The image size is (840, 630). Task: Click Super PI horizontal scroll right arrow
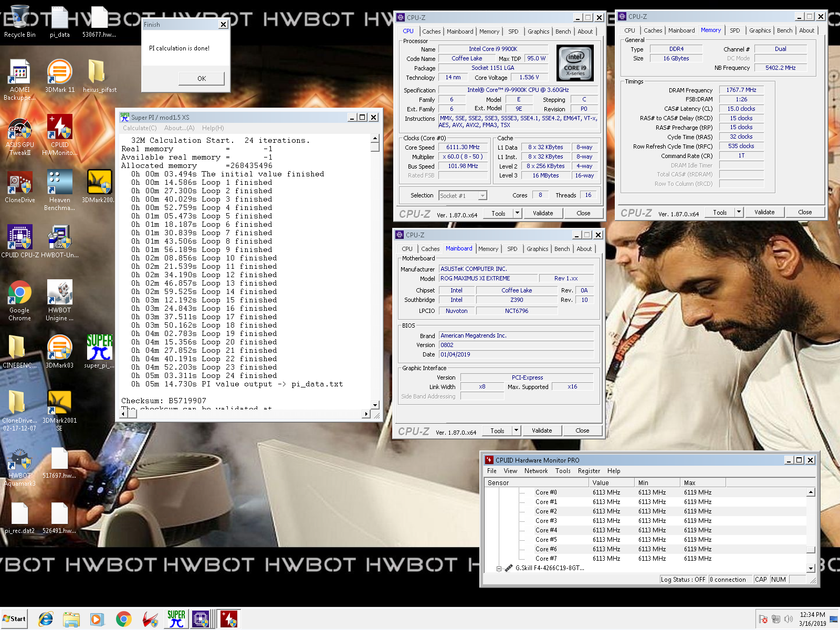point(366,414)
